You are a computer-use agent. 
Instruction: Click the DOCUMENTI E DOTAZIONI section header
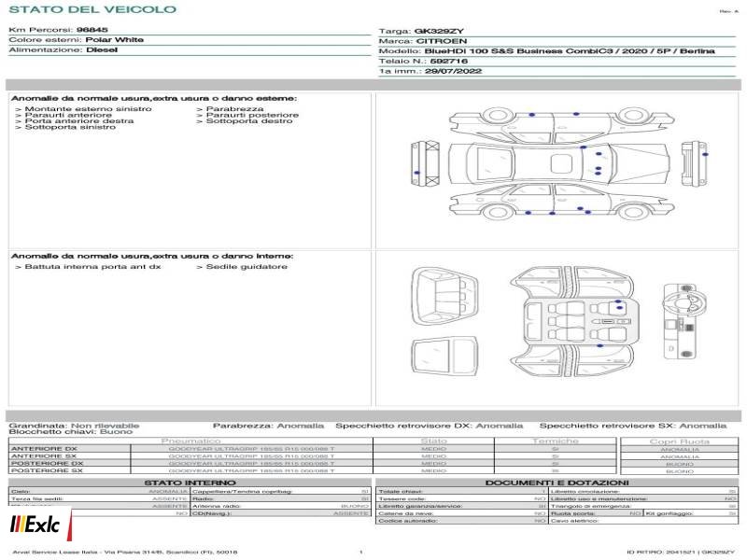tap(557, 483)
